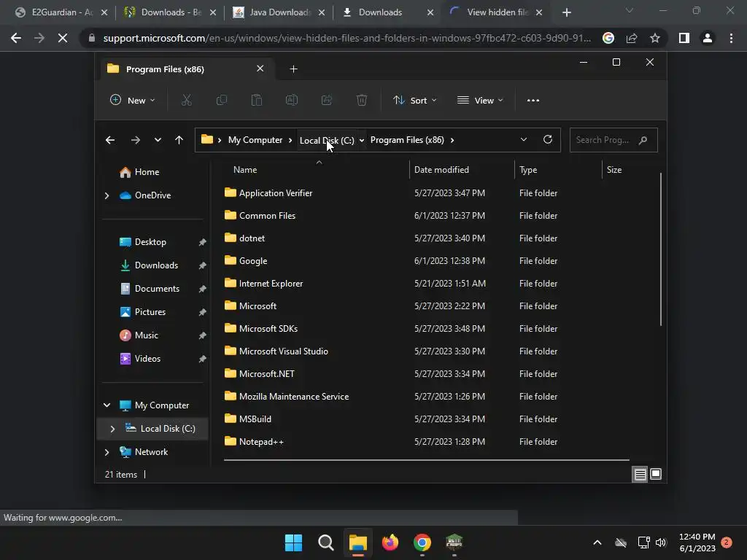747x560 pixels.
Task: Click the Paste clipboard icon
Action: (x=256, y=100)
